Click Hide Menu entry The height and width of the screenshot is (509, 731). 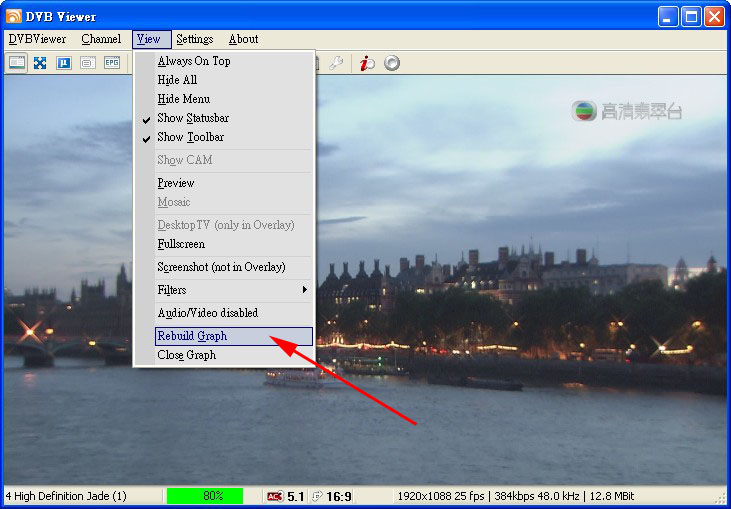pyautogui.click(x=183, y=99)
